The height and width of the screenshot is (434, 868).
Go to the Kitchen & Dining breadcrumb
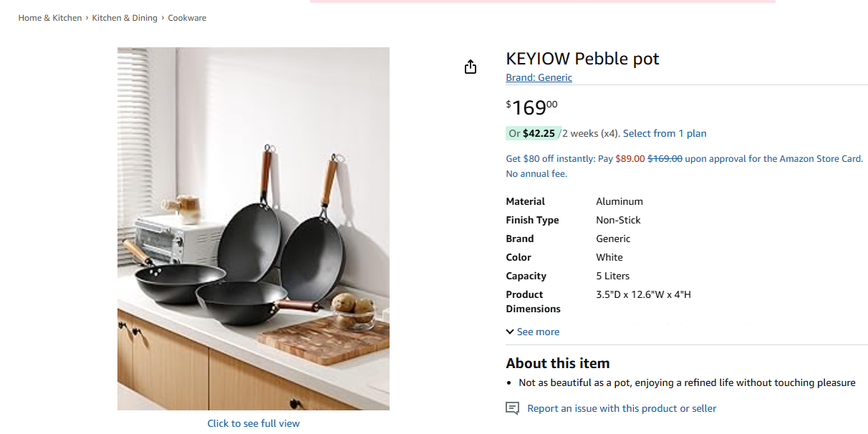pos(125,18)
